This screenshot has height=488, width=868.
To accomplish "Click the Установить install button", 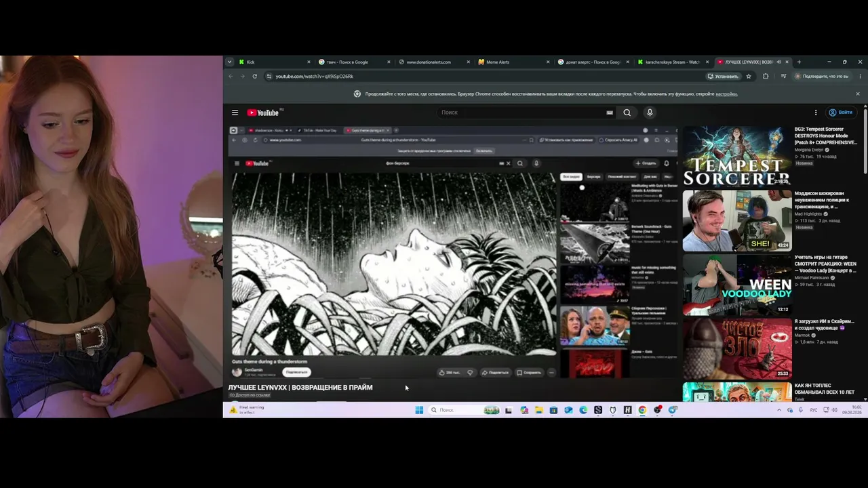I will (x=723, y=76).
